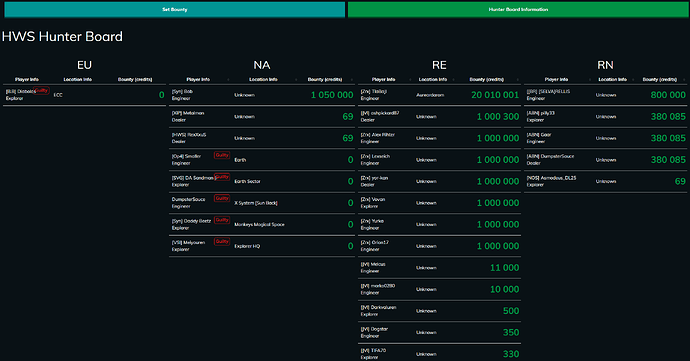The height and width of the screenshot is (361, 690).
Task: Select the [IVI] Darkvaluren player entry
Action: click(x=378, y=310)
